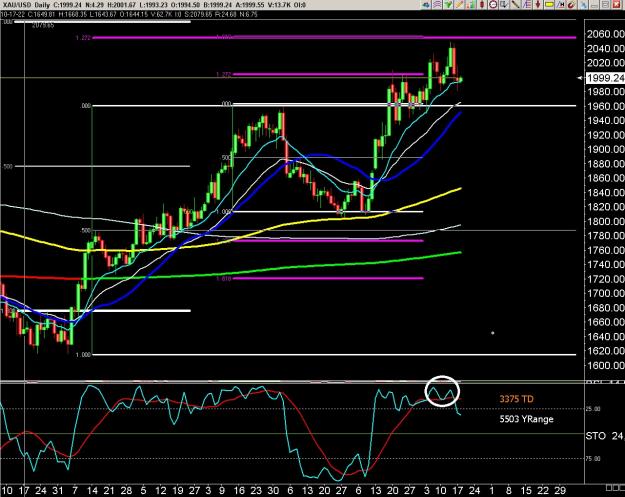This screenshot has height=497, width=625.
Task: Minimize the chart window
Action: click(x=594, y=5)
